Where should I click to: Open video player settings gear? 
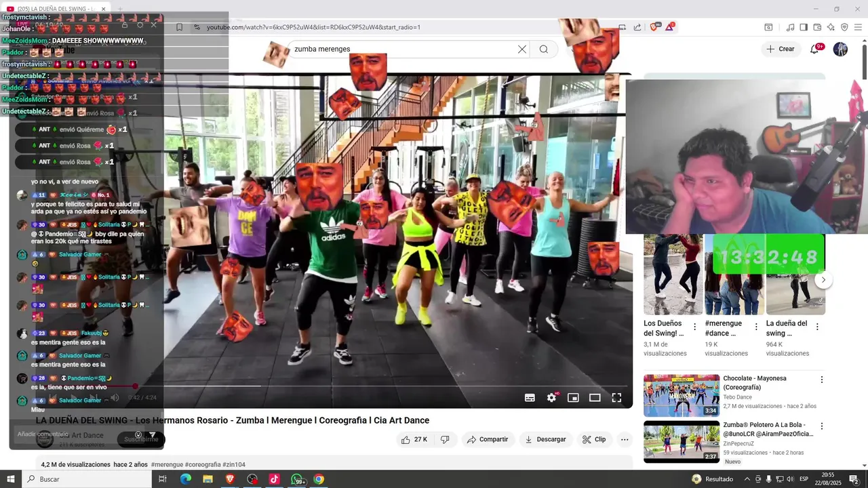pos(551,398)
